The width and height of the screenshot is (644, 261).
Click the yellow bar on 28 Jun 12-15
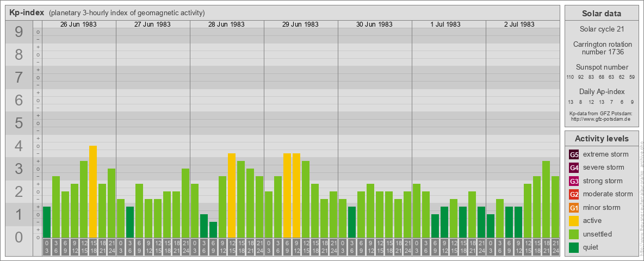232,195
